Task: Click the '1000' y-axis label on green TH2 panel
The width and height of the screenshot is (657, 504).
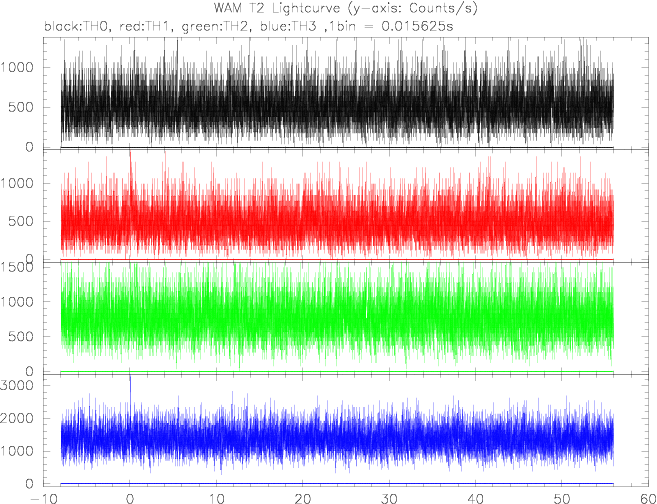Action: point(17,301)
